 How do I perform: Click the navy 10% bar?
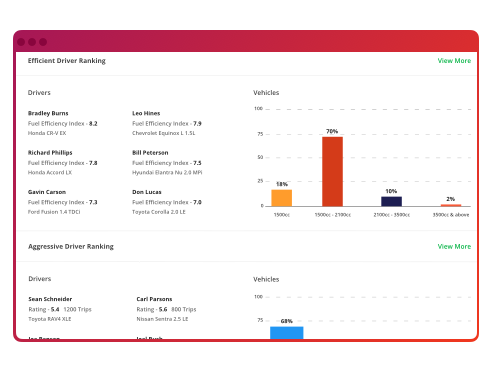pyautogui.click(x=391, y=201)
